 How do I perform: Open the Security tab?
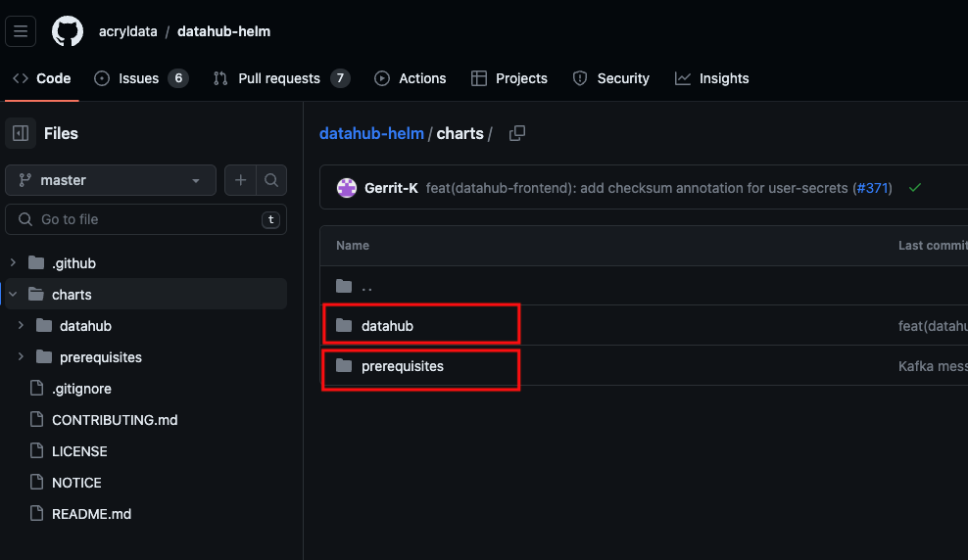click(611, 78)
